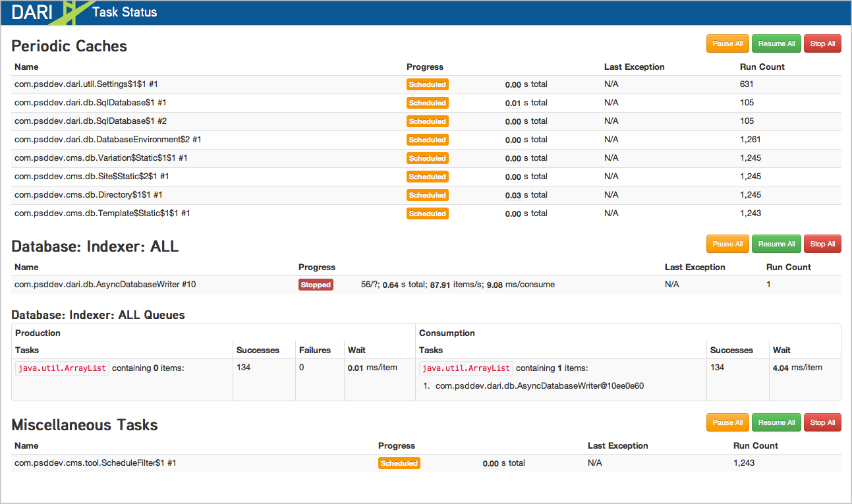Click Periodic Caches Progress column header
The height and width of the screenshot is (504, 852).
click(x=425, y=67)
